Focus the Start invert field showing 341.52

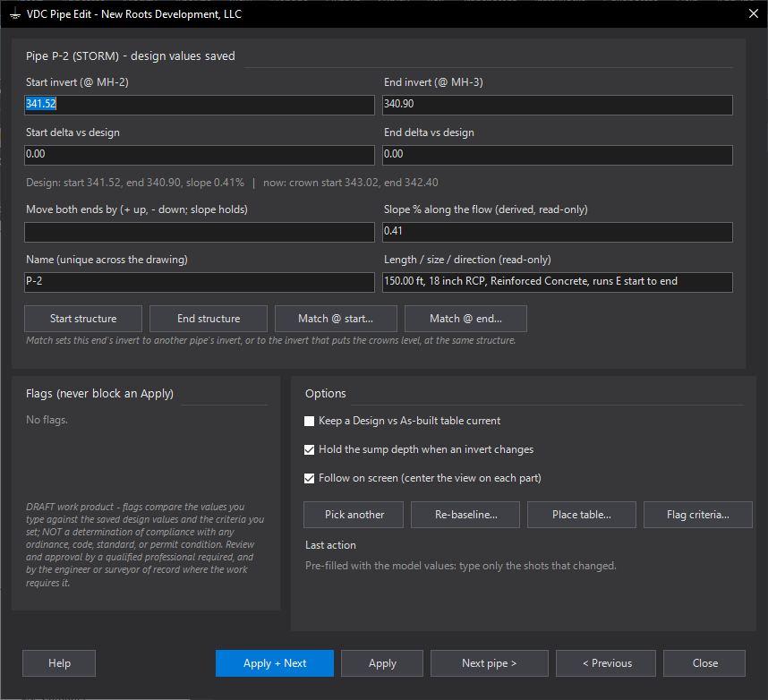coord(200,105)
